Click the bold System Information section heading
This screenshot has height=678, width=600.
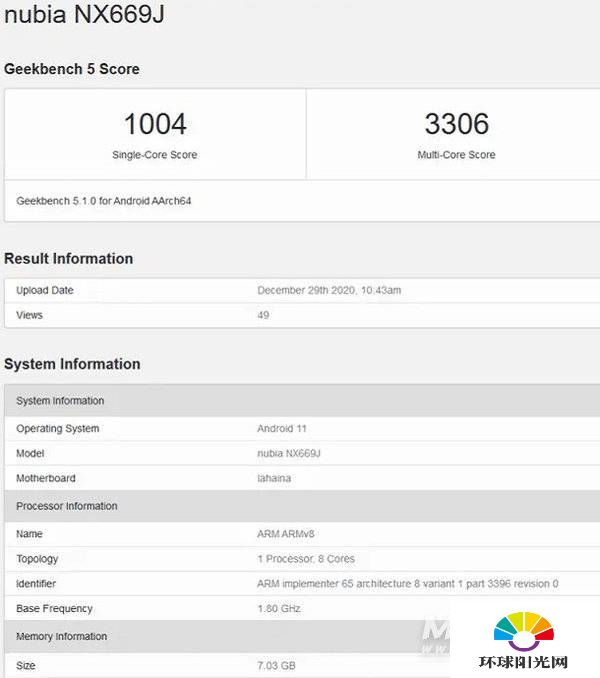click(x=72, y=364)
